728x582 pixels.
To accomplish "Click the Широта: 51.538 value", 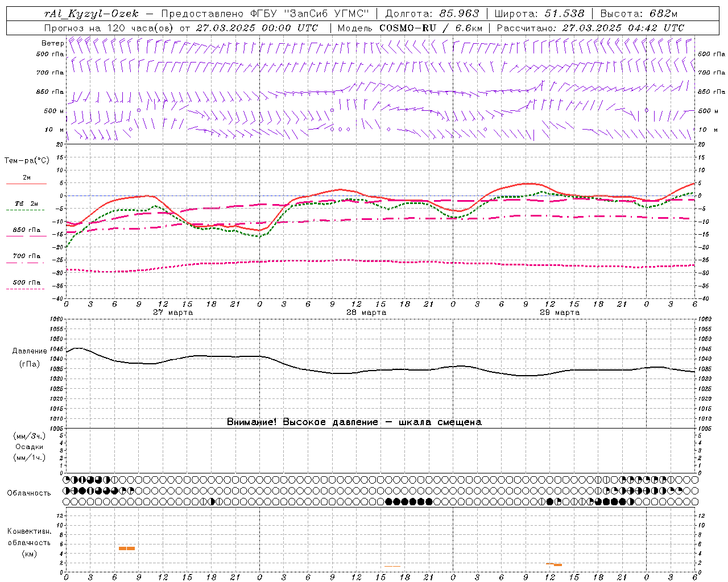I will (540, 14).
